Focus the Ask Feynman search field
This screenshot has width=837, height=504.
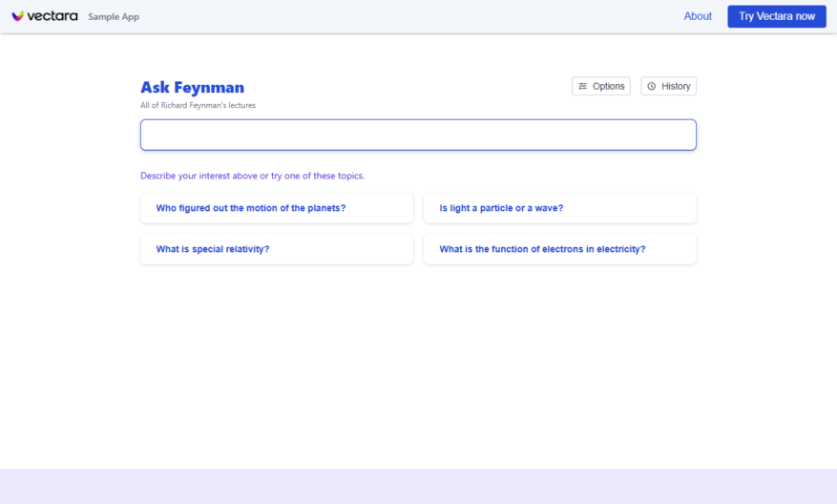click(418, 135)
